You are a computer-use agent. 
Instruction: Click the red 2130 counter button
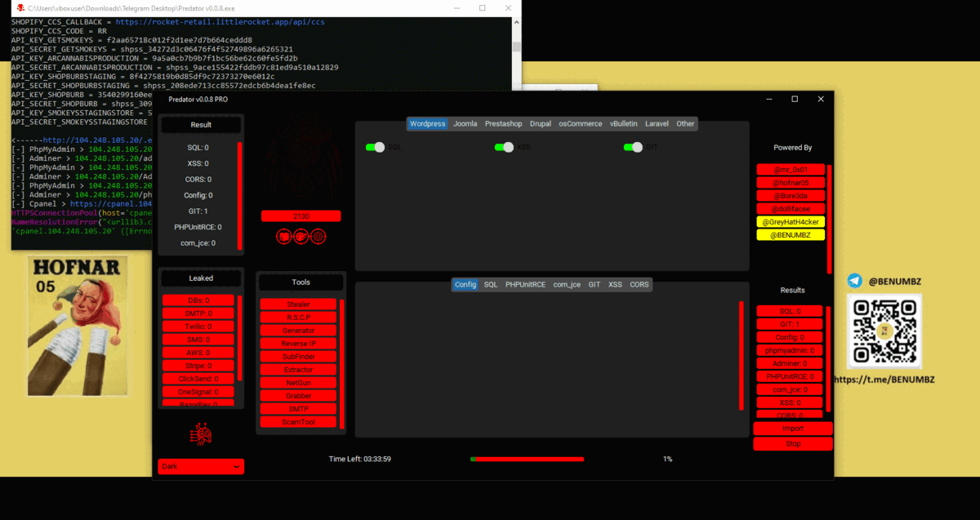pyautogui.click(x=301, y=216)
